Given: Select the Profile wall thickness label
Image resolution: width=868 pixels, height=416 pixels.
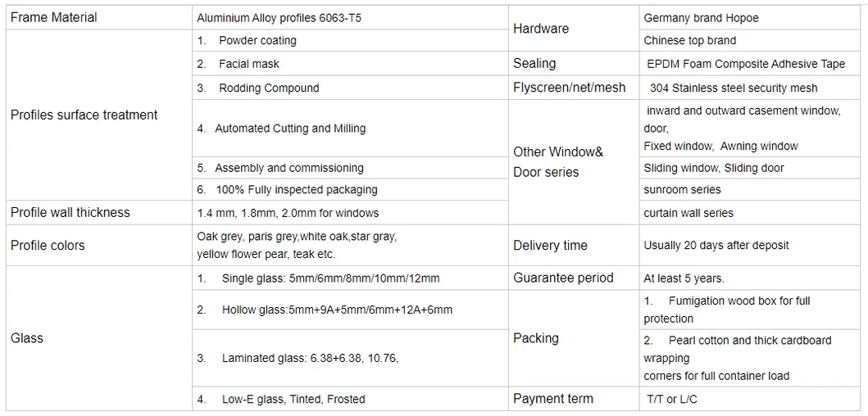Looking at the screenshot, I should (x=70, y=212).
